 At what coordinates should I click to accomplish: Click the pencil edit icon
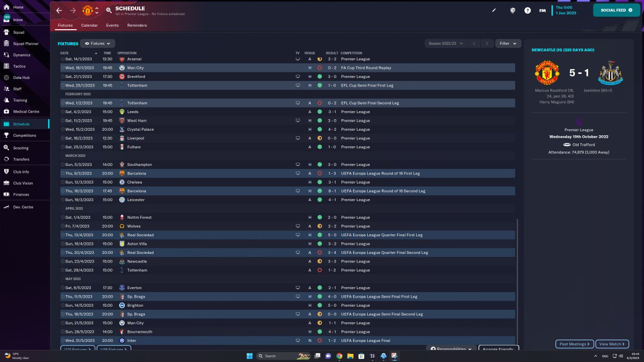coord(494,10)
